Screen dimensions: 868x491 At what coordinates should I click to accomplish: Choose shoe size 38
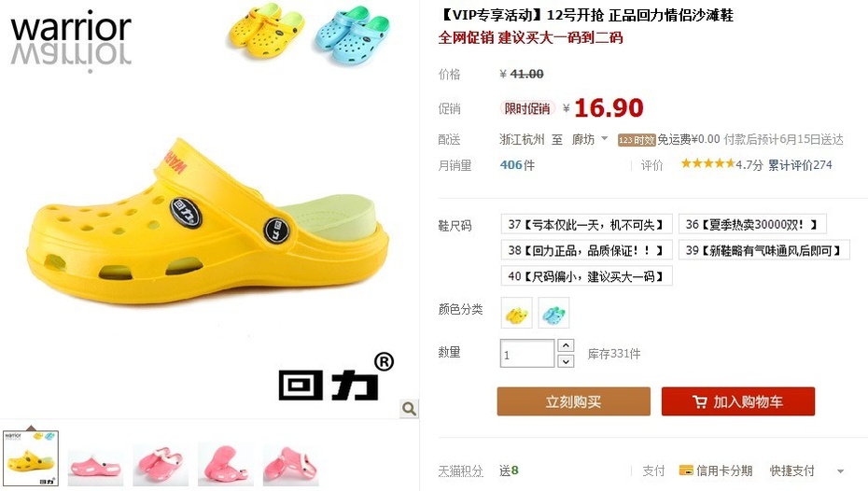[x=586, y=250]
